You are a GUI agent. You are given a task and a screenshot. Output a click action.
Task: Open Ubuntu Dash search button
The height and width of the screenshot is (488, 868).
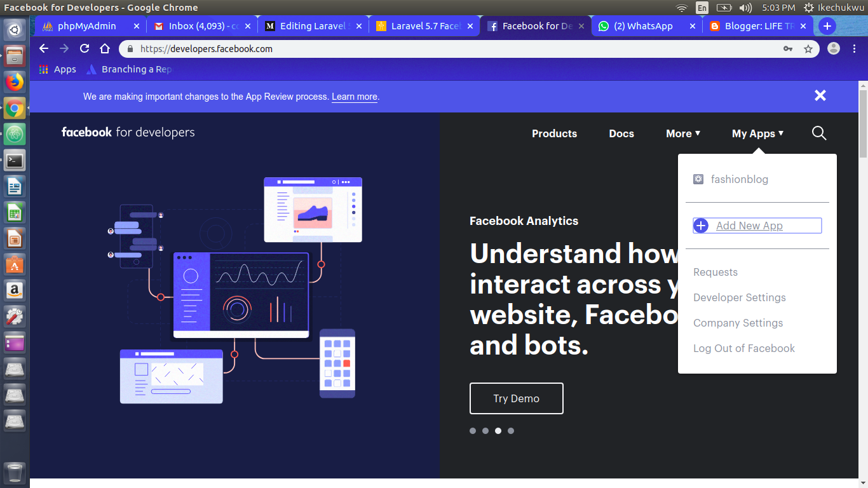pos(15,30)
